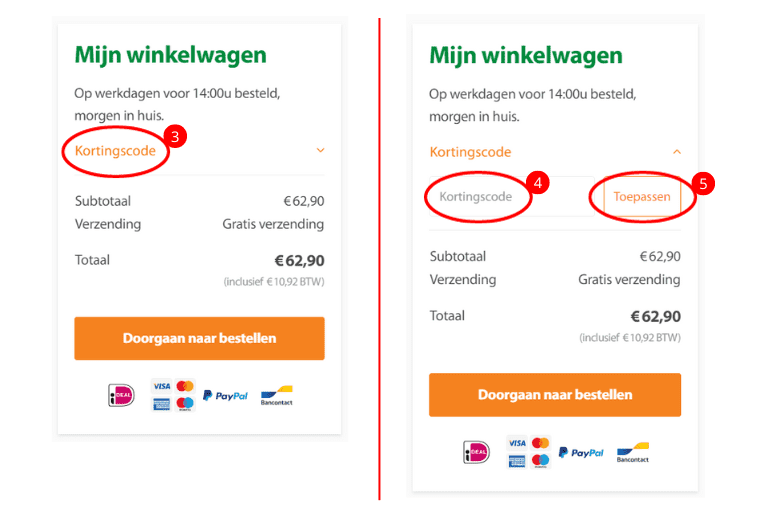Click the Mastercard logo in left cart
The image size is (760, 514).
[185, 386]
